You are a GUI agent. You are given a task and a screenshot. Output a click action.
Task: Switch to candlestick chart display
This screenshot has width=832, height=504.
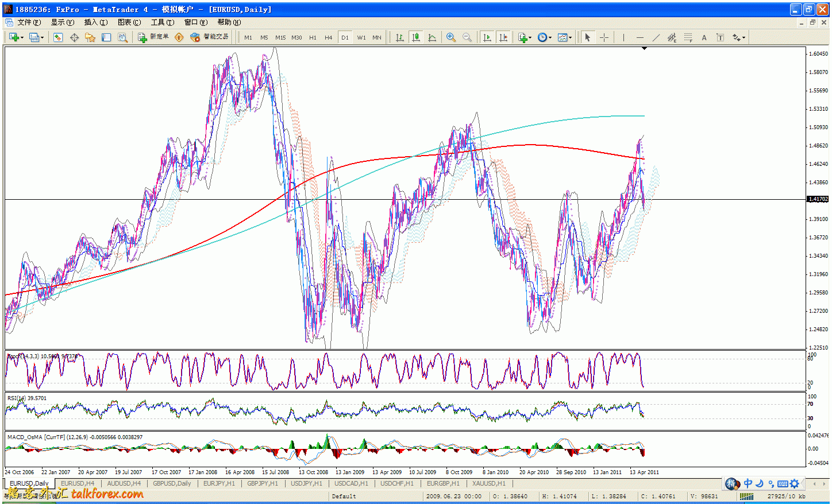[416, 37]
